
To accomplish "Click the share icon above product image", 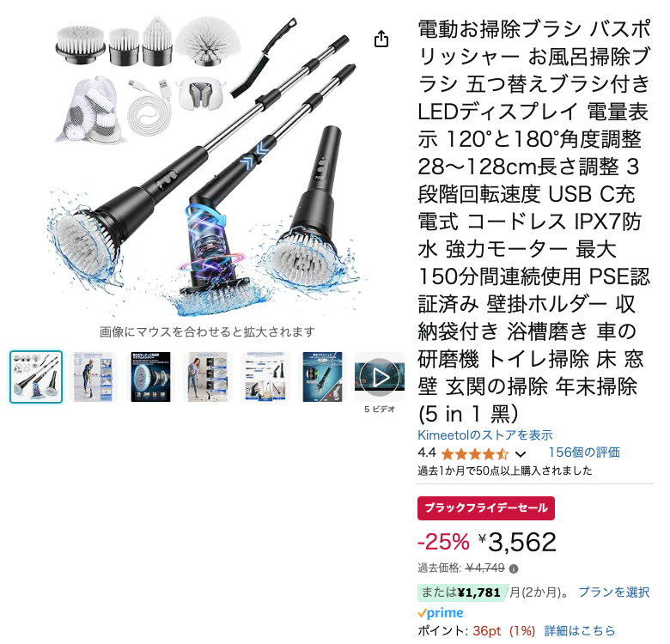I will (381, 39).
